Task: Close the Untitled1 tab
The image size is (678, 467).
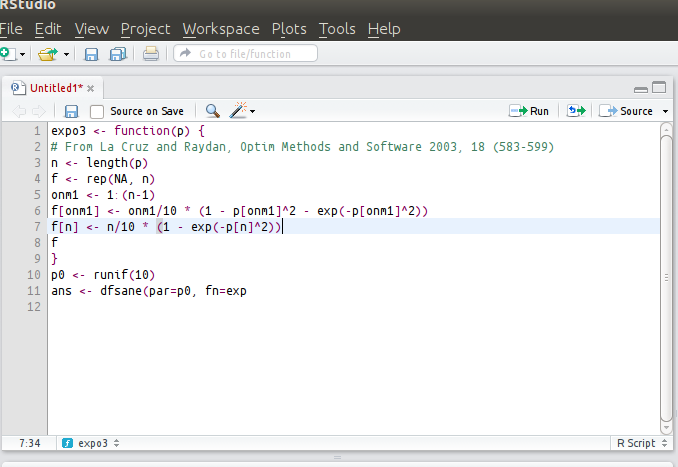Action: click(x=90, y=88)
